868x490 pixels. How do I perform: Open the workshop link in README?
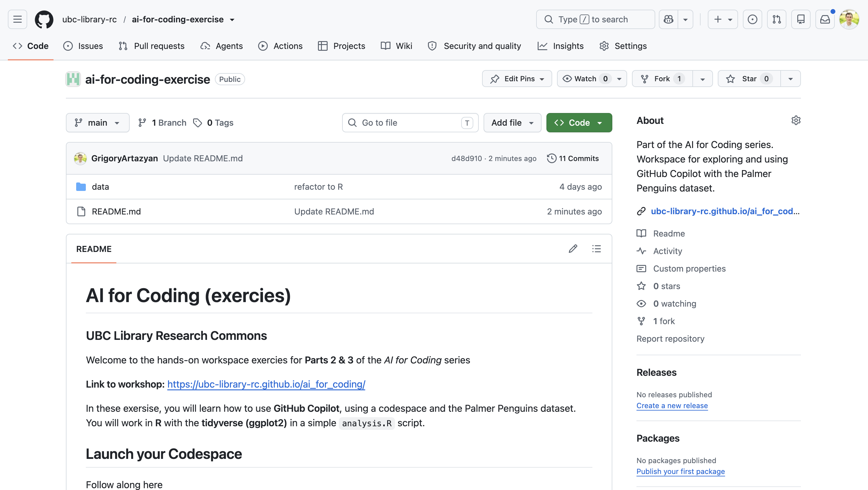(x=266, y=384)
